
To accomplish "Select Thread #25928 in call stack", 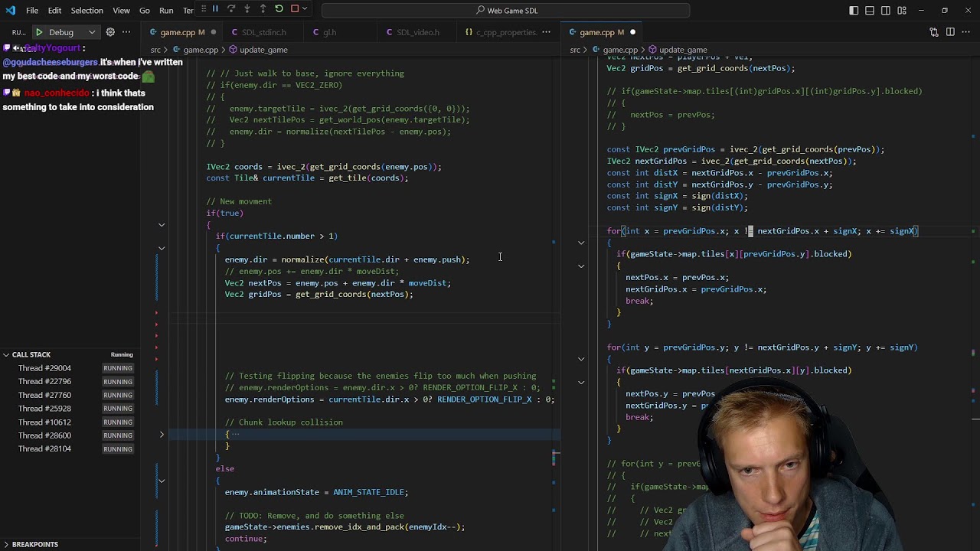I will [x=69, y=409].
